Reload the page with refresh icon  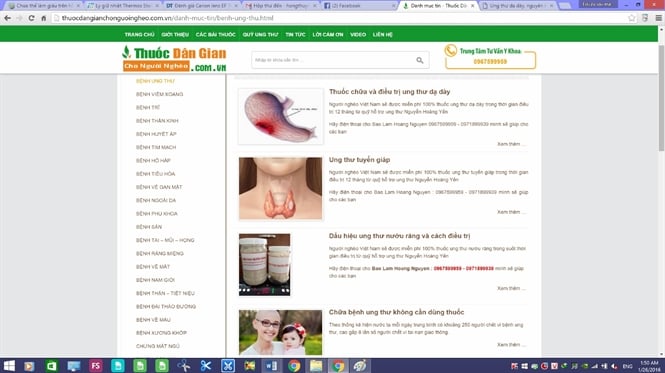pyautogui.click(x=31, y=18)
